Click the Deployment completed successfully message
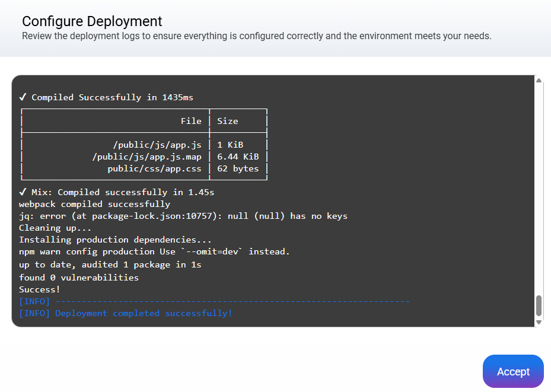The image size is (551, 392). [x=144, y=313]
